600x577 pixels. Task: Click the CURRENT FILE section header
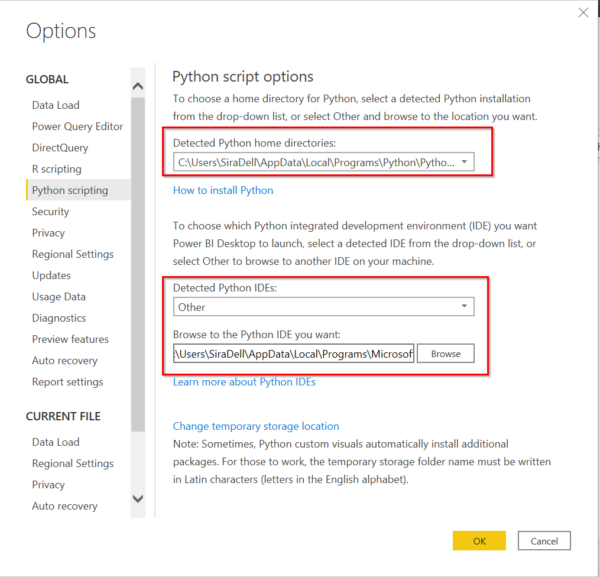click(x=63, y=416)
